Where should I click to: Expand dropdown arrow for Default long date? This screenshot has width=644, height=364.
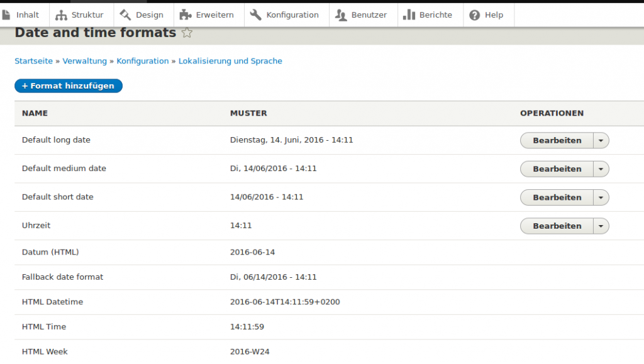coord(601,141)
